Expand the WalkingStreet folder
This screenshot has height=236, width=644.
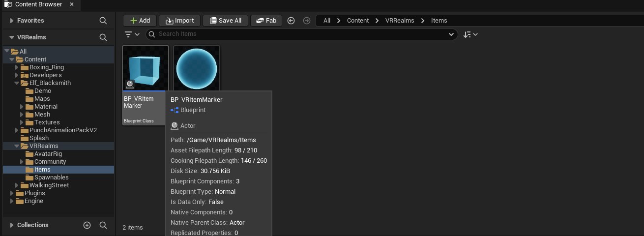coord(17,185)
